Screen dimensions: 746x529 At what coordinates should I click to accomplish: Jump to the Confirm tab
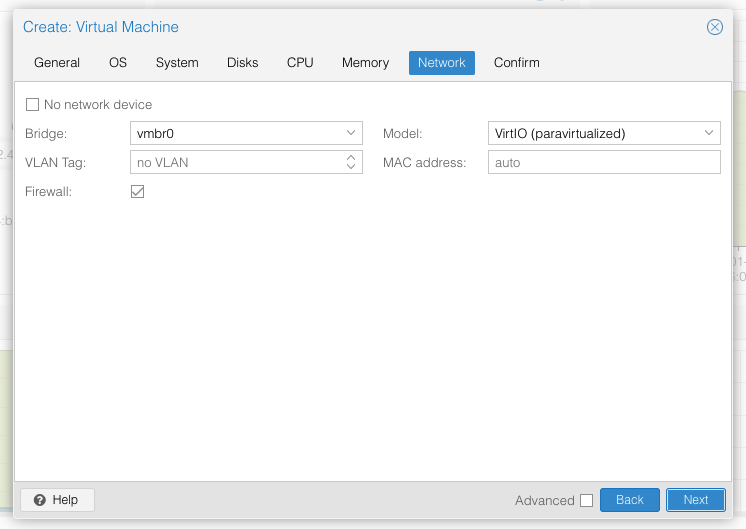[x=516, y=63]
